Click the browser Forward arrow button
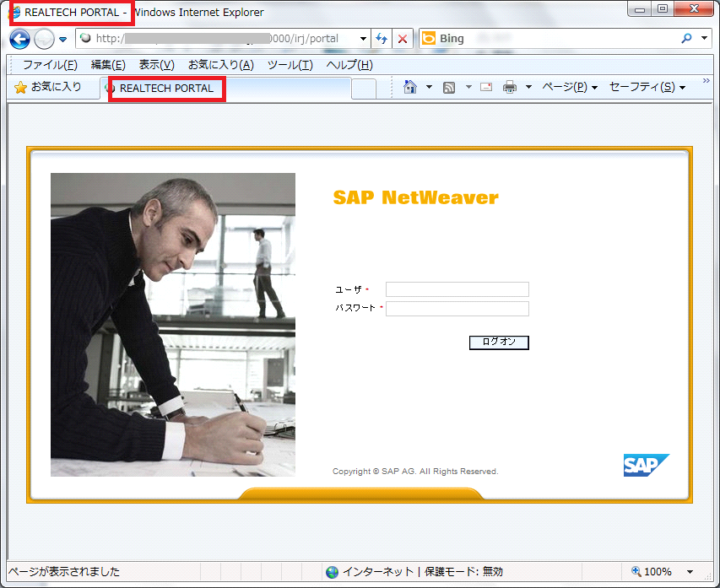Image resolution: width=720 pixels, height=588 pixels. pos(44,39)
